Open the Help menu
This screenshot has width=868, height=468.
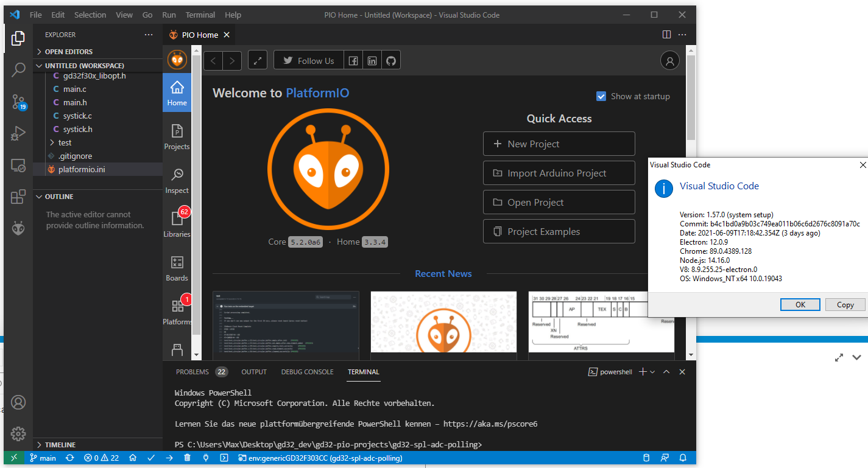click(233, 15)
